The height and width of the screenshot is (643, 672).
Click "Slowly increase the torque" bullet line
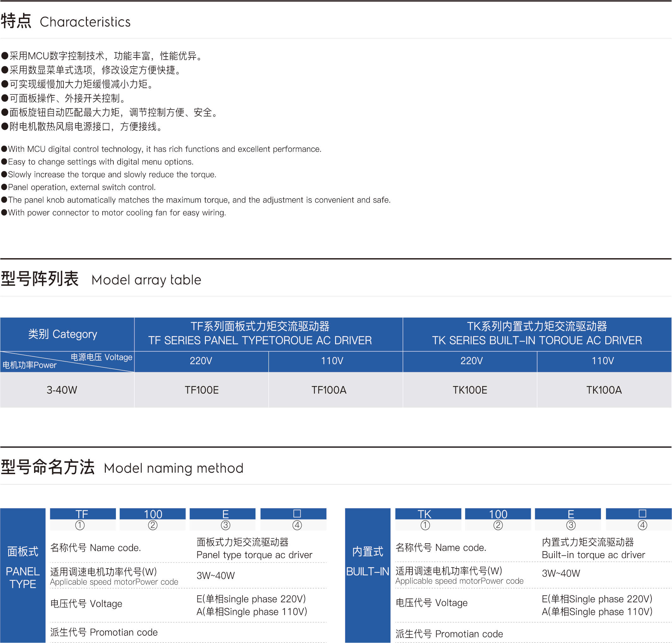[x=109, y=175]
